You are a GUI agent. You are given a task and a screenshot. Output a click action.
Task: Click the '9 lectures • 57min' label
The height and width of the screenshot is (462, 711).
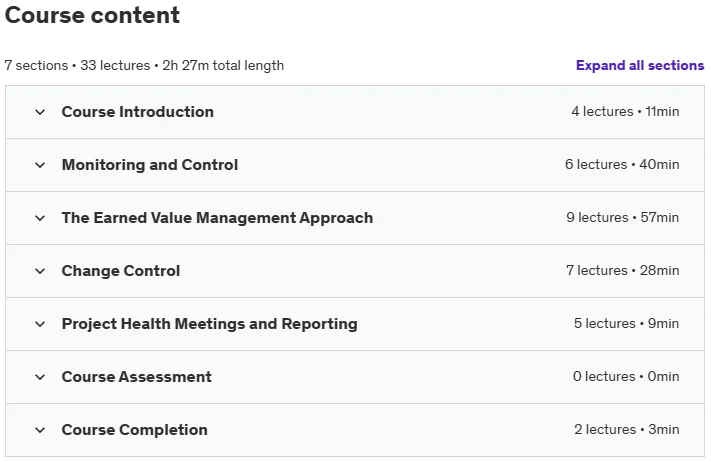pos(623,218)
